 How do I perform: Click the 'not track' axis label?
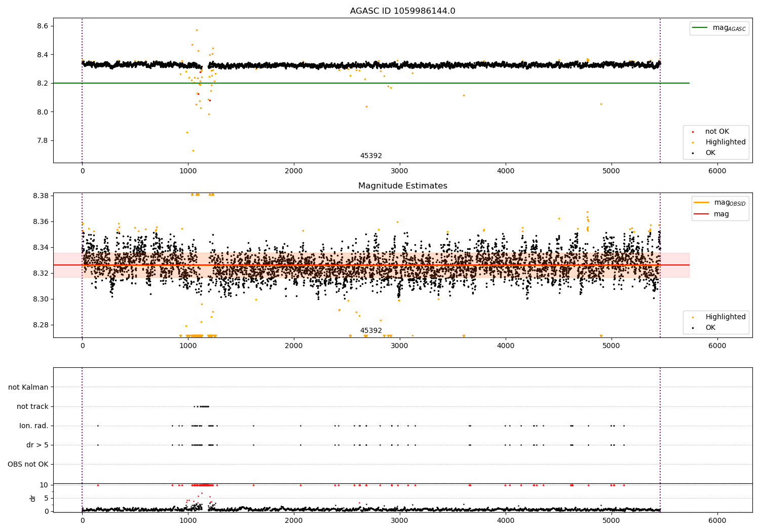tap(32, 406)
